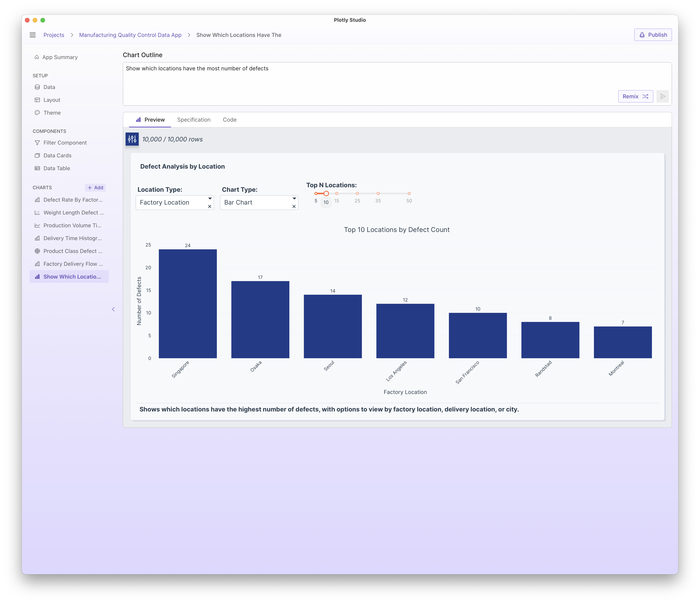700x603 pixels.
Task: Clear the Factory Location selection
Action: pos(210,207)
